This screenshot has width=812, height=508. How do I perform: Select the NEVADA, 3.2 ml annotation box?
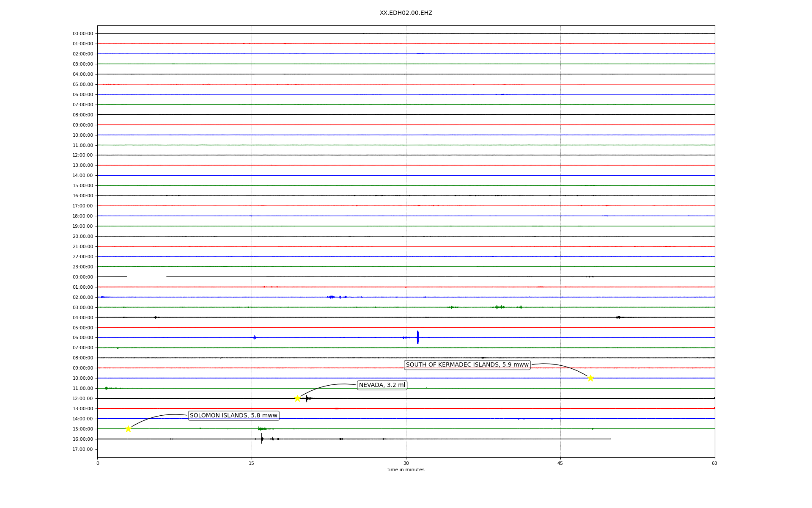pos(382,385)
